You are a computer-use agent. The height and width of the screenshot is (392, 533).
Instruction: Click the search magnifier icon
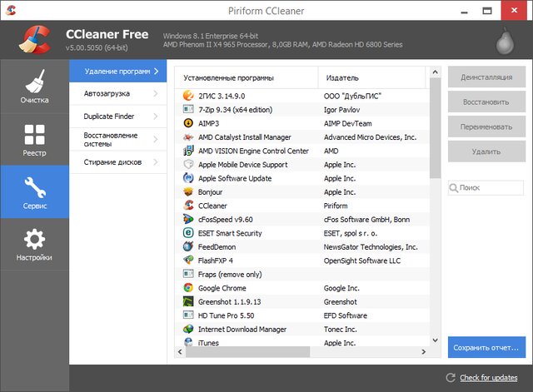453,188
